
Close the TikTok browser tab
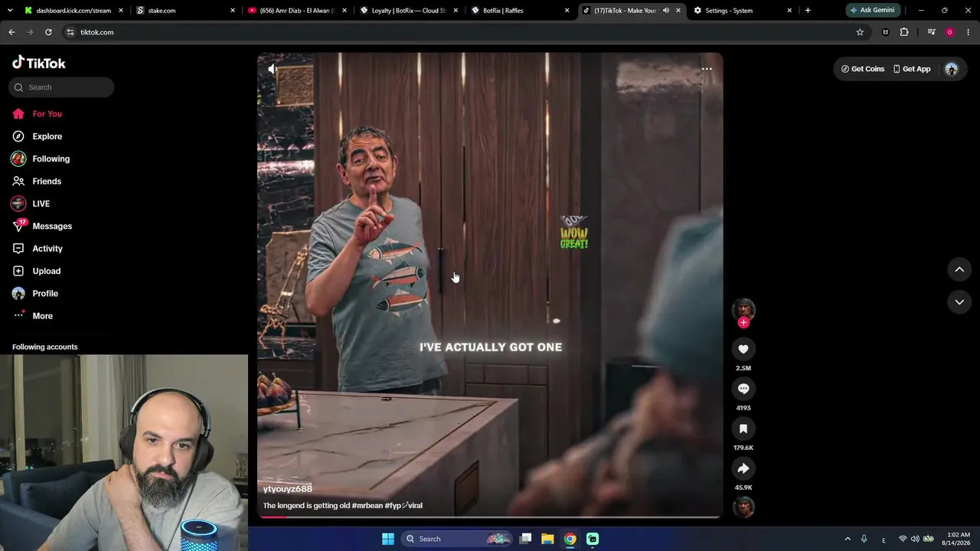[x=678, y=11]
